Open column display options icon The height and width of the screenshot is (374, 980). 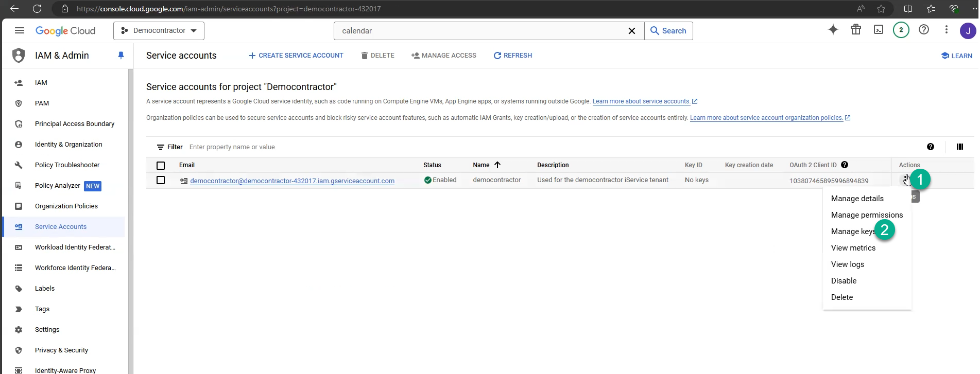960,147
